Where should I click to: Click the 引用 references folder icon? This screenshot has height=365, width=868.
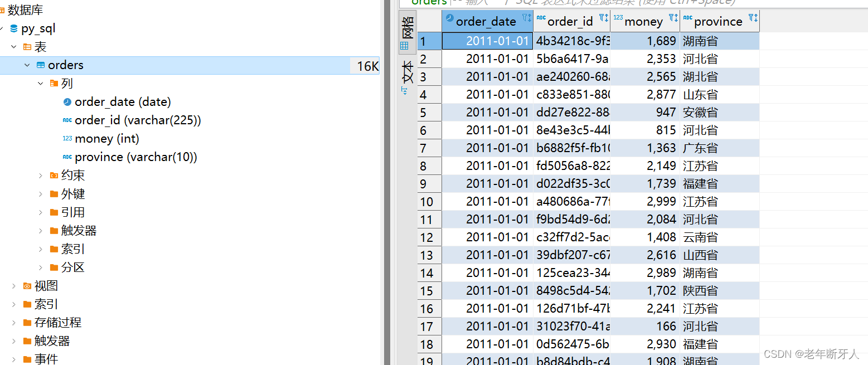click(54, 212)
